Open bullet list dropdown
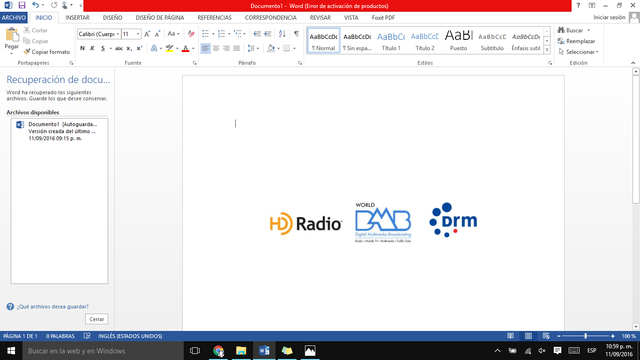Screen dimensions: 640x360 click(213, 34)
